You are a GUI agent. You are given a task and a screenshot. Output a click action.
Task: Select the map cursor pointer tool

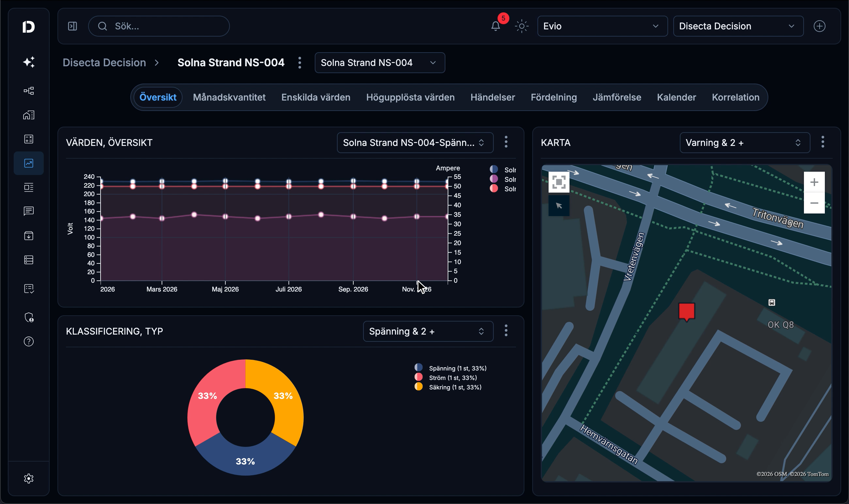[x=559, y=205]
